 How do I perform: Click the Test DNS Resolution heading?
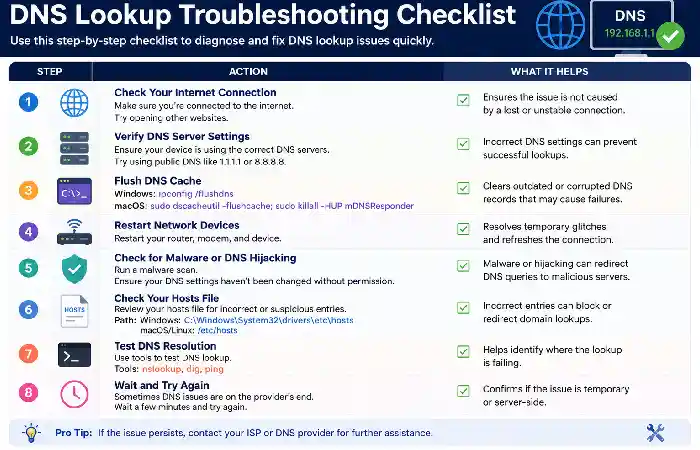coord(165,346)
